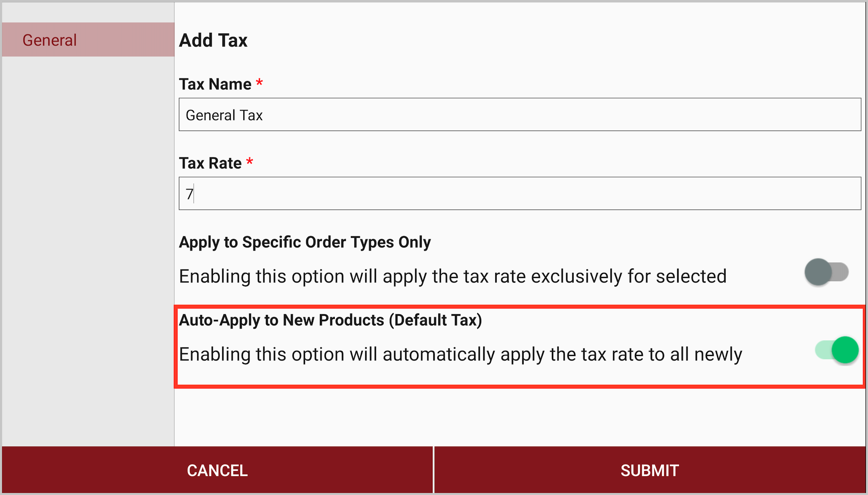Image resolution: width=868 pixels, height=495 pixels.
Task: Click the Apply to Specific Order Types Only label
Action: [x=305, y=242]
